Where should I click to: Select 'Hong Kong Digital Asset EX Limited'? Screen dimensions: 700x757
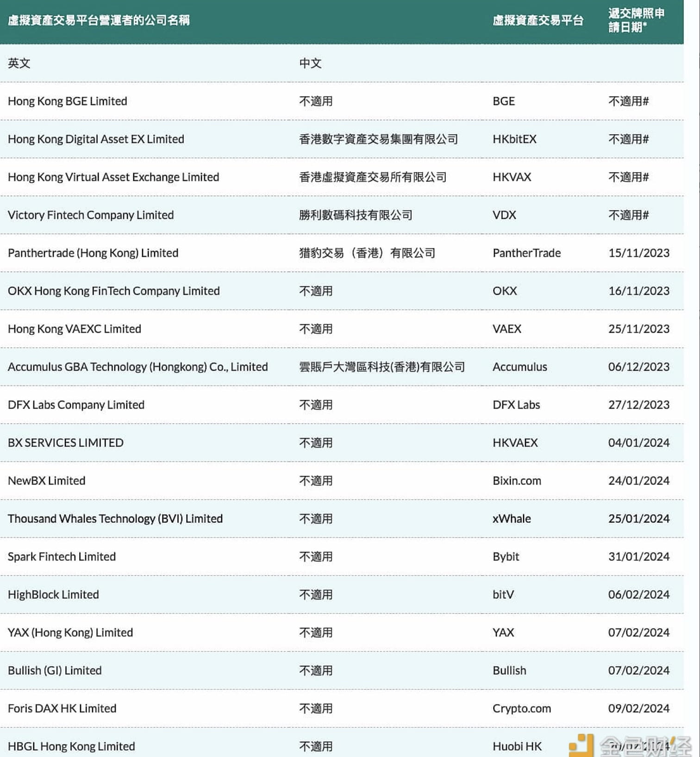96,139
